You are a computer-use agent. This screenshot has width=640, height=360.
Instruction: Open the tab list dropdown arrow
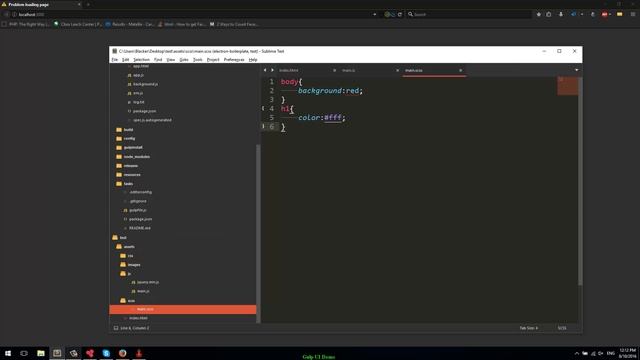(x=576, y=70)
